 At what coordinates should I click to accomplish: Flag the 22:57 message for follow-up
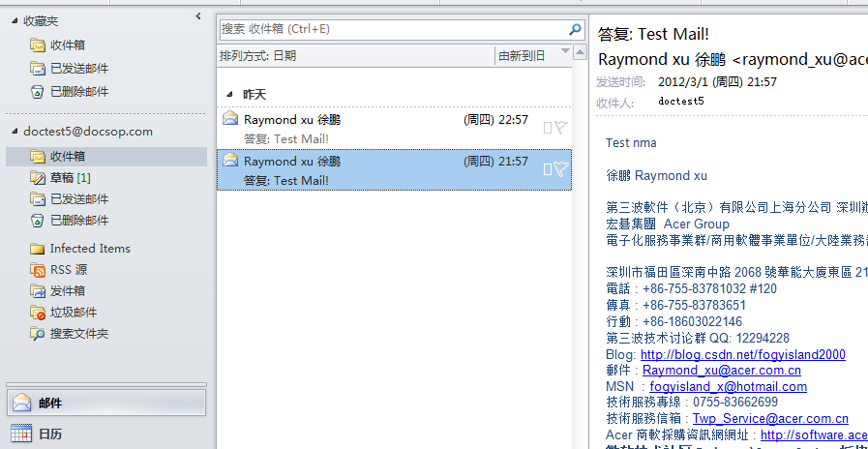point(561,129)
